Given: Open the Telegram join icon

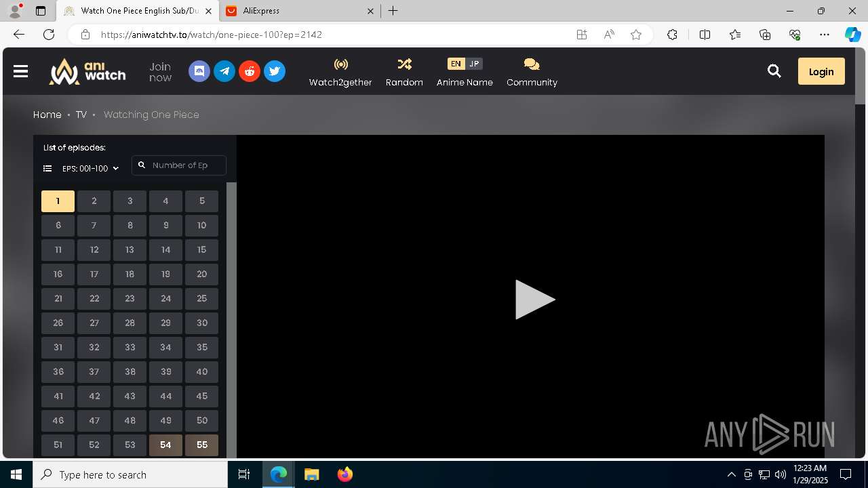Looking at the screenshot, I should [x=224, y=71].
